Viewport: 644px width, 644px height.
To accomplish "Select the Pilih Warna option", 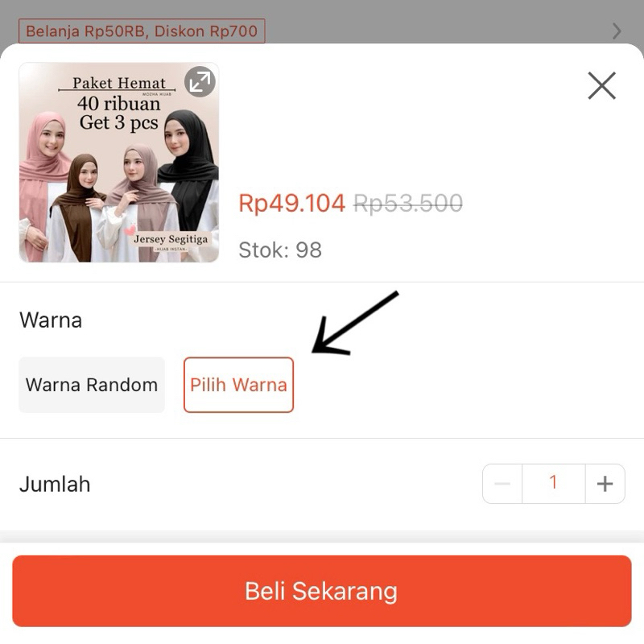I will (238, 385).
